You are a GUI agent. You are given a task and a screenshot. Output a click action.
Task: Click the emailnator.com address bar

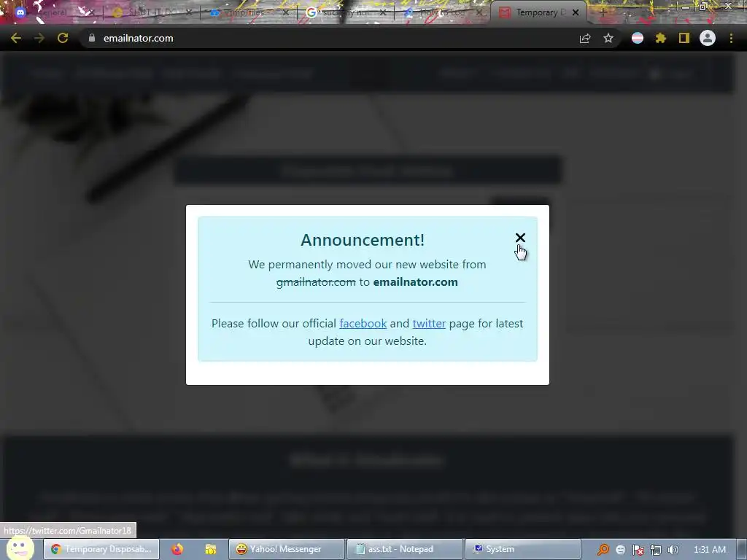[x=329, y=38]
